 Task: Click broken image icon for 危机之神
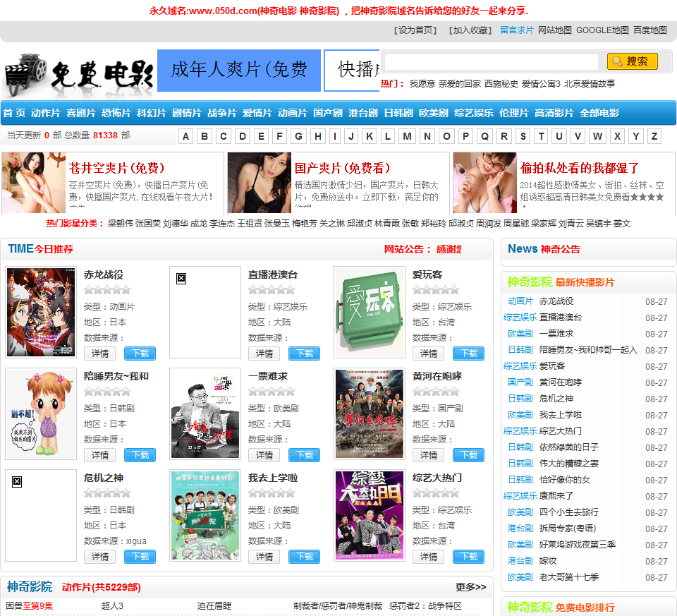[17, 482]
